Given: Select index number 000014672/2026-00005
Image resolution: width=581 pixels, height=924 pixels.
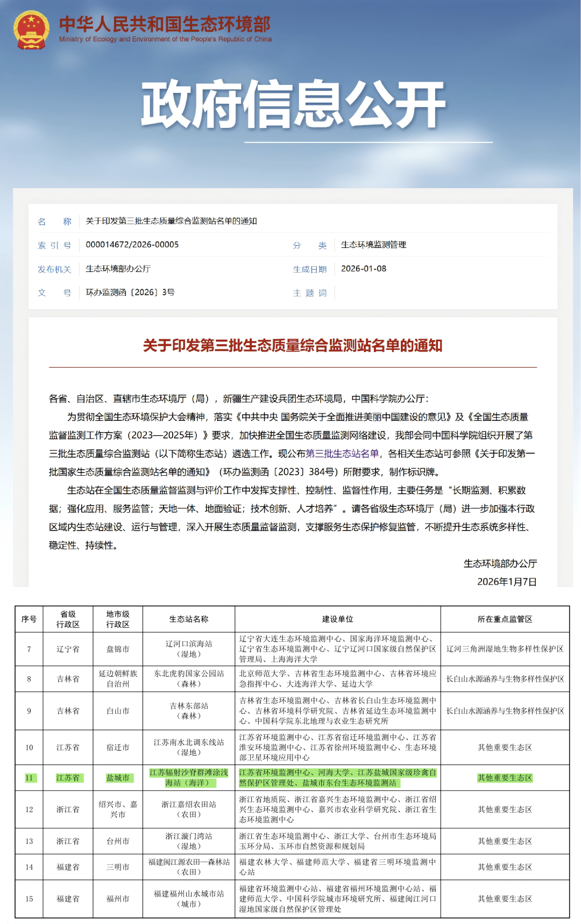Looking at the screenshot, I should click(132, 245).
